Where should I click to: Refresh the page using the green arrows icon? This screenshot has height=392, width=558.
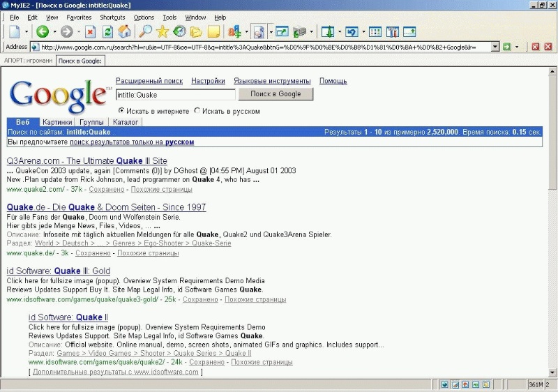coord(107,32)
